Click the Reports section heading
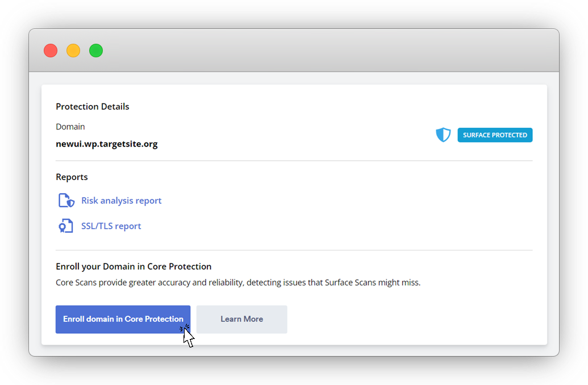Viewport: 588px width, 385px height. [x=72, y=177]
